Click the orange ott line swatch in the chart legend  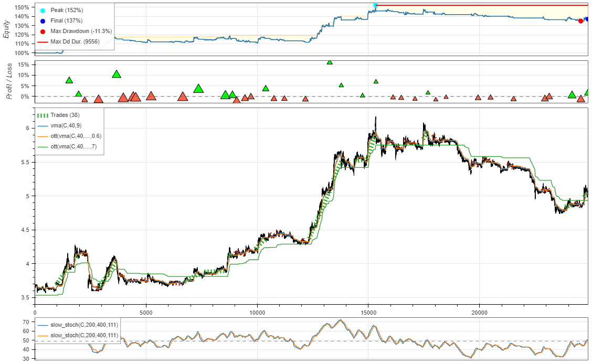coord(43,135)
